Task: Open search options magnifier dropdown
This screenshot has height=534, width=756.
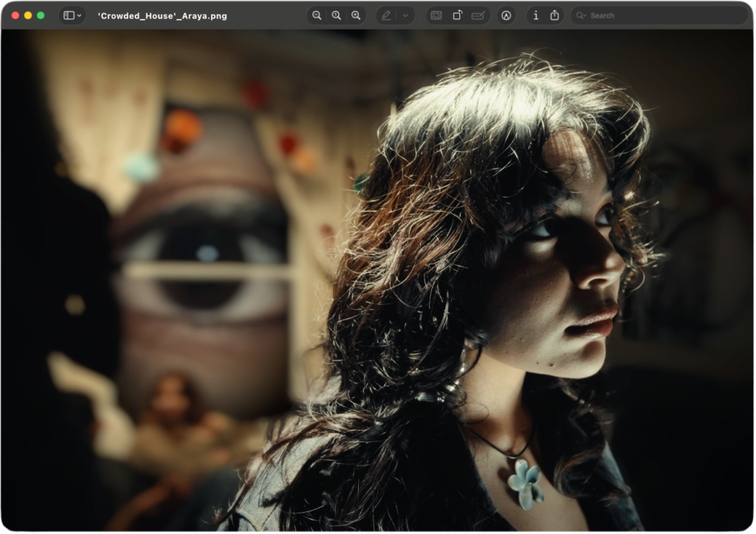Action: 582,16
